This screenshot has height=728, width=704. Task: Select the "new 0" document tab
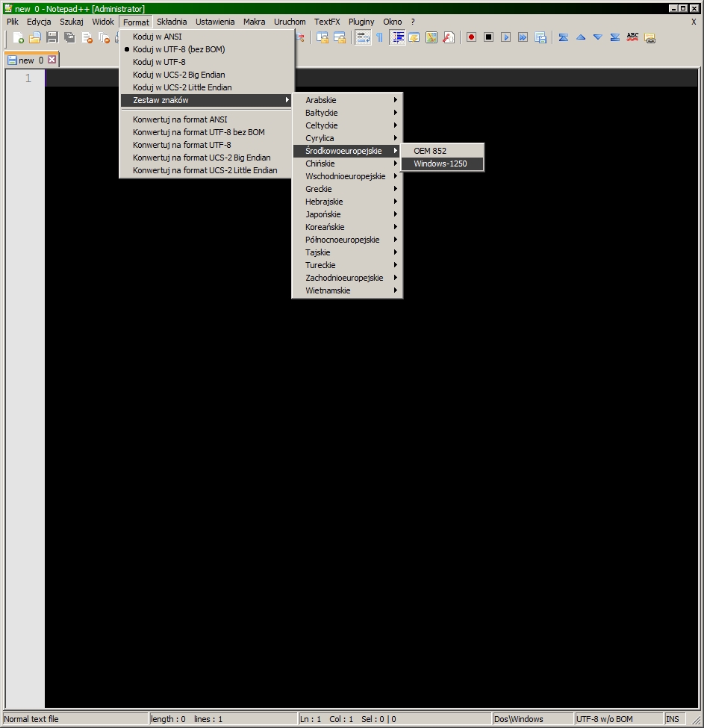[31, 60]
